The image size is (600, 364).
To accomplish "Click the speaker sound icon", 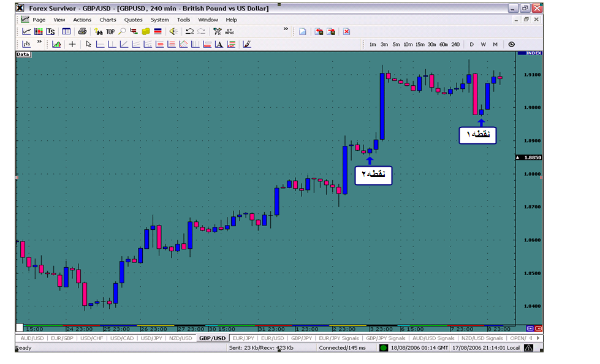I will (173, 31).
